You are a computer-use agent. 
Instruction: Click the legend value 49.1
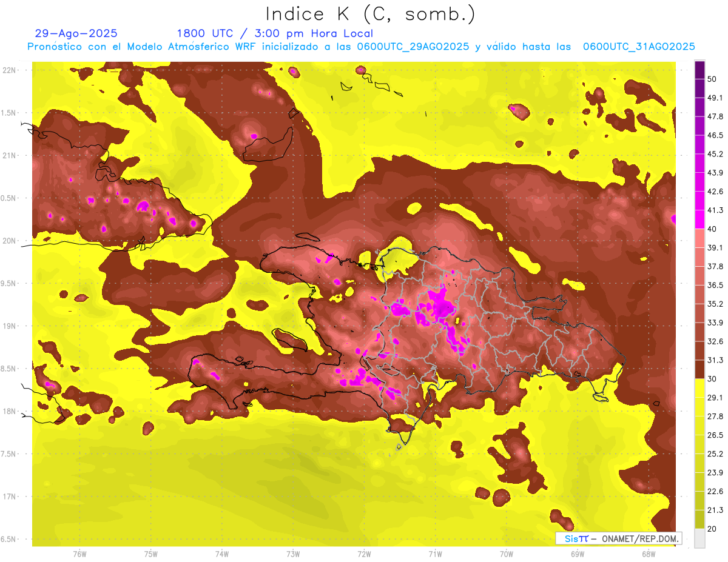coord(715,98)
